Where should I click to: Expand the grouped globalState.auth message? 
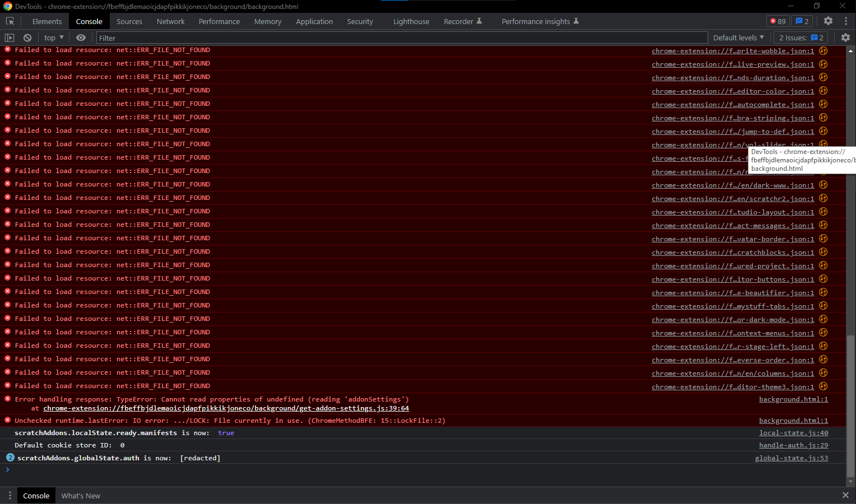click(x=10, y=458)
